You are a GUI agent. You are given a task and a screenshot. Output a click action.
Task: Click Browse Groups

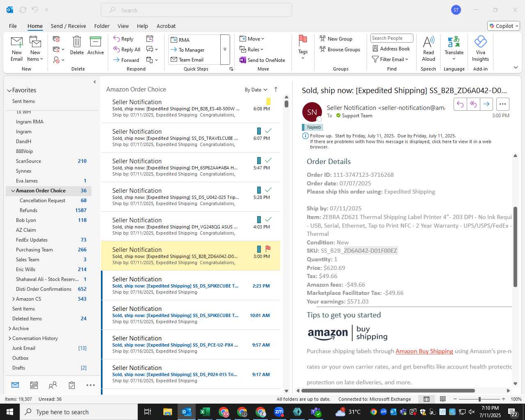click(x=340, y=49)
